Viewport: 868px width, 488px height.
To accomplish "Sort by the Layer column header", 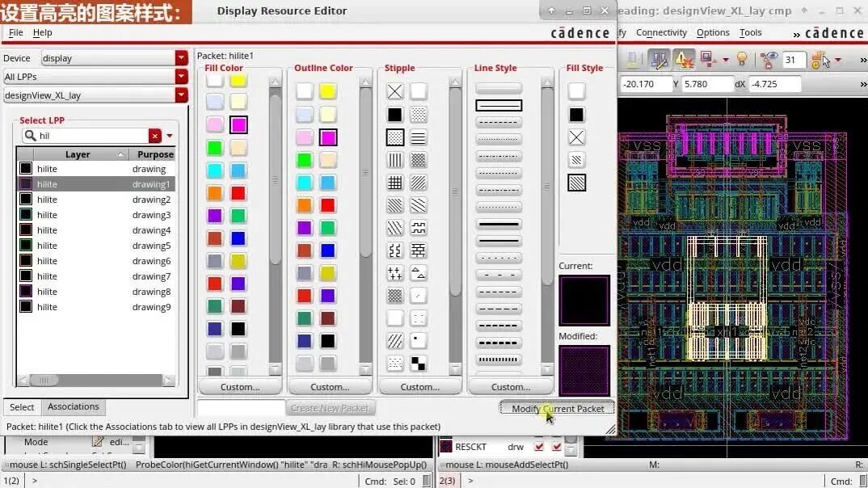I will tap(78, 154).
